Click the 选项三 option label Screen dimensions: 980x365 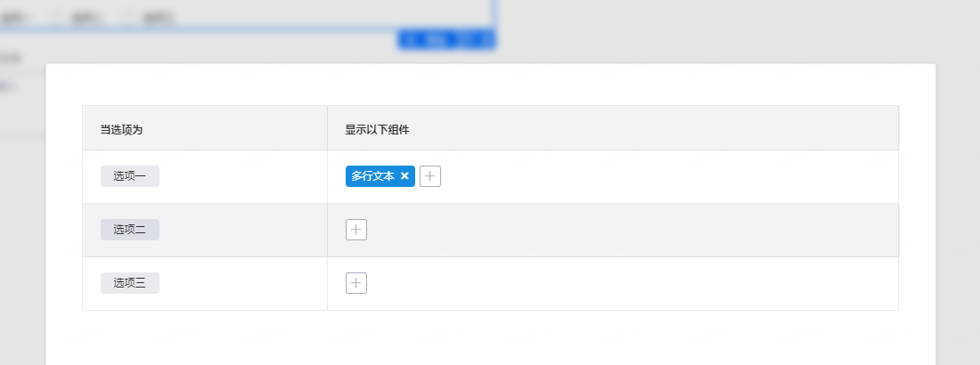pos(130,283)
